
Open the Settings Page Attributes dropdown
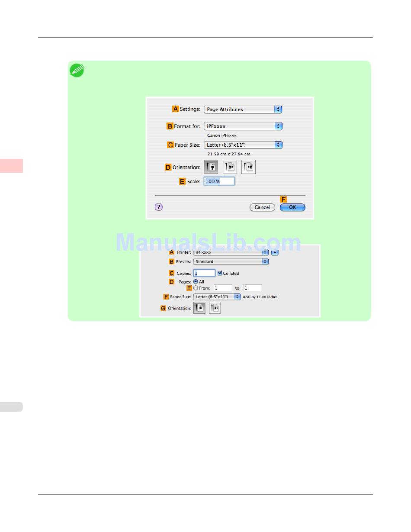243,110
